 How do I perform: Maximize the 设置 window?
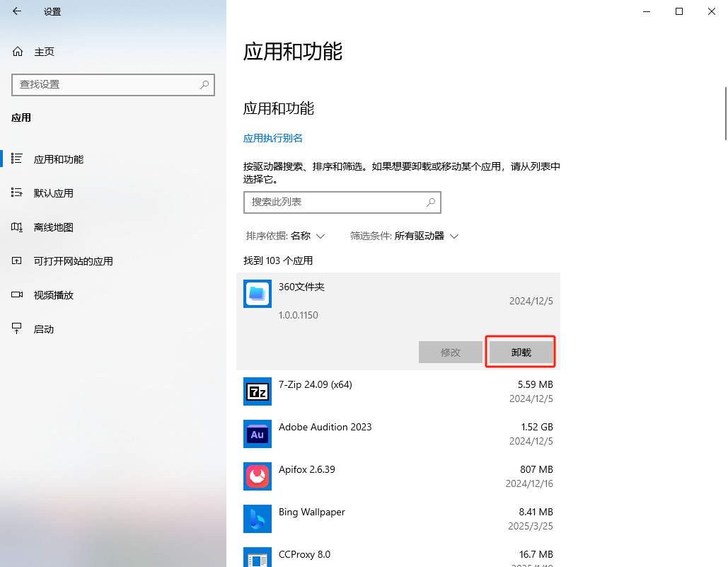point(678,11)
